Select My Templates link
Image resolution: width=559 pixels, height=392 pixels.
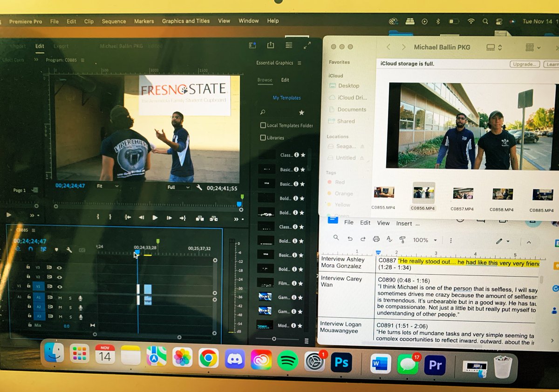click(286, 98)
